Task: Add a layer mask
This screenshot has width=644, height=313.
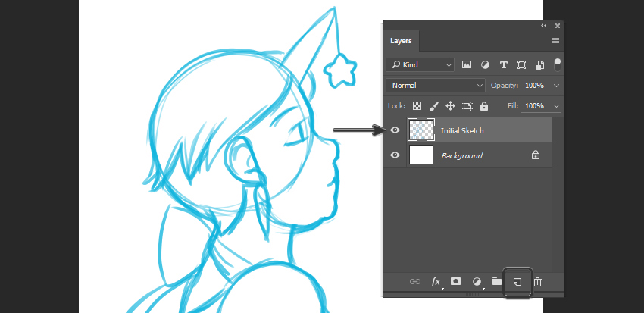Action: (455, 281)
